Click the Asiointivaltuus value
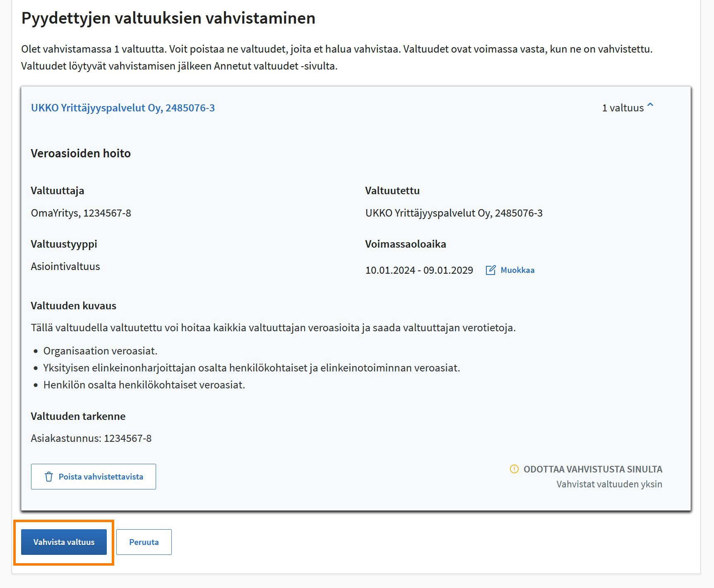The width and height of the screenshot is (714, 588). tap(65, 266)
